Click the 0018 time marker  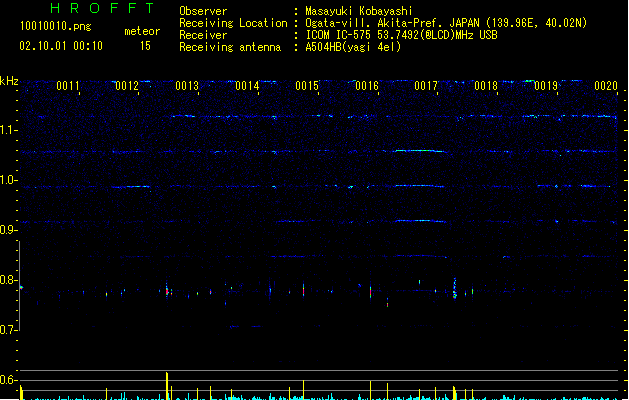point(486,87)
